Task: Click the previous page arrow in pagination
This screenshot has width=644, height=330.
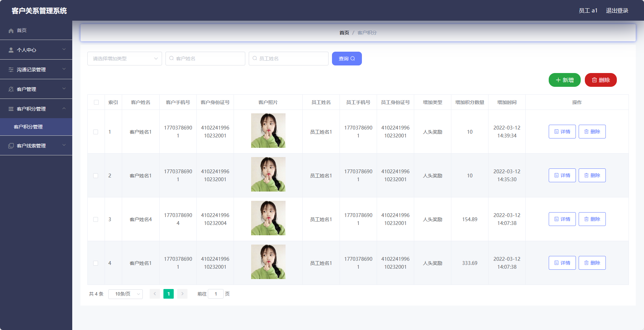Action: point(155,294)
